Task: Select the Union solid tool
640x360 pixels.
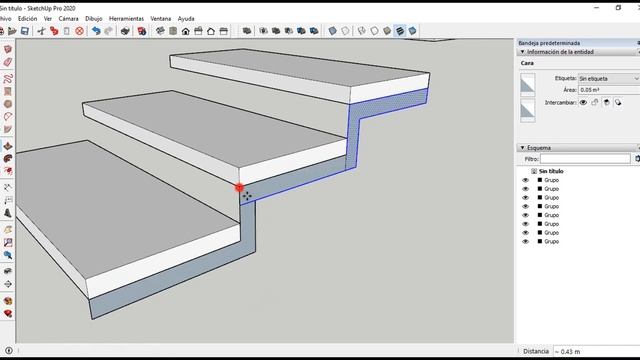Action: point(276,31)
